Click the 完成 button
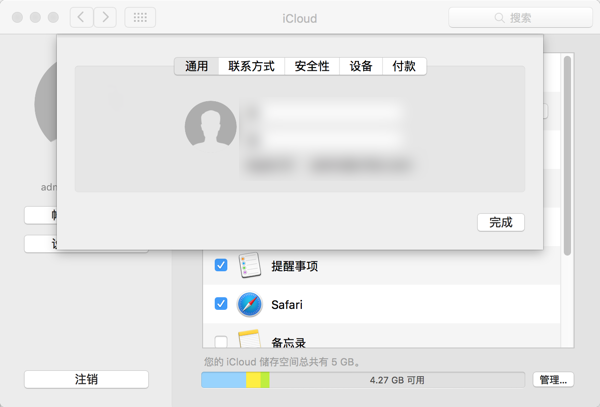600x407 pixels. (x=501, y=222)
